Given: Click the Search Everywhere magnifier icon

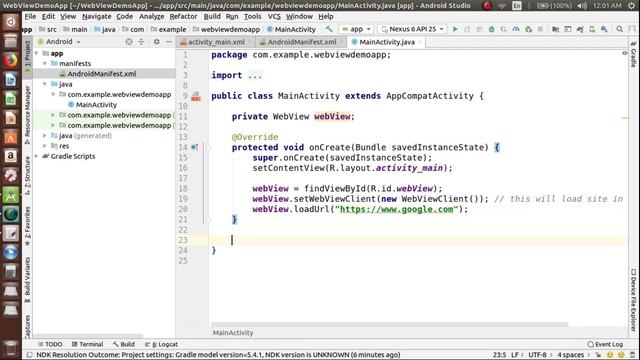Looking at the screenshot, I should click(620, 29).
